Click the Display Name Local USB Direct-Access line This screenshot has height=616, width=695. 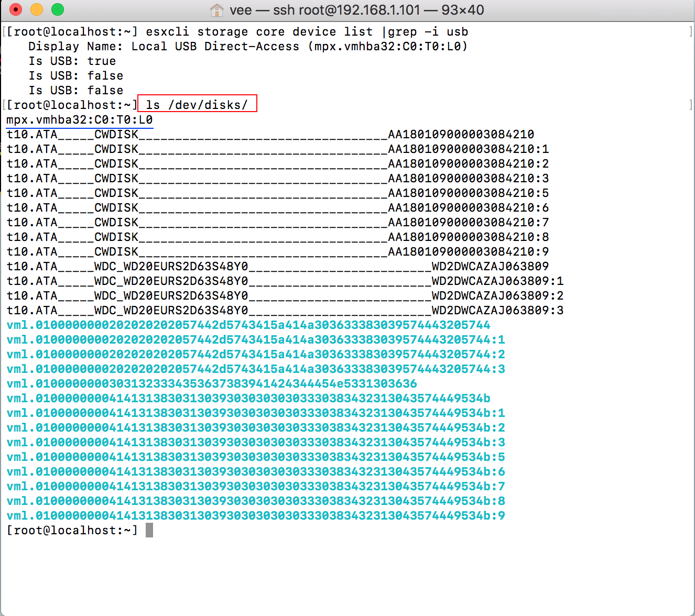click(247, 47)
